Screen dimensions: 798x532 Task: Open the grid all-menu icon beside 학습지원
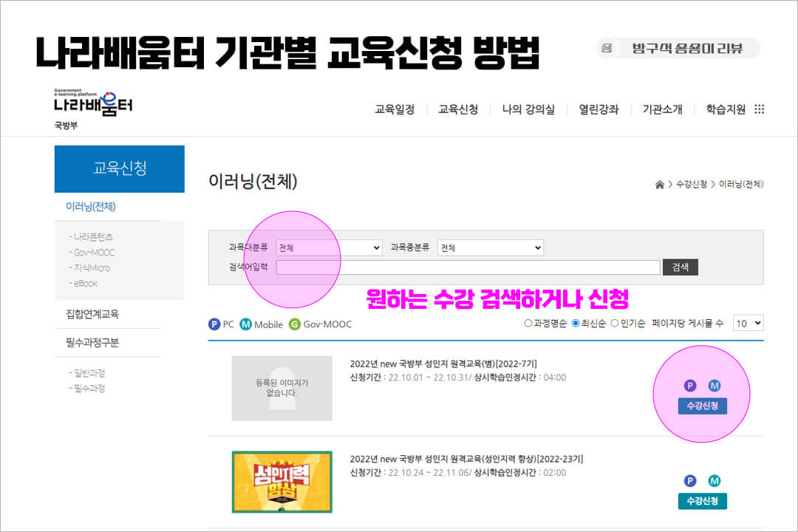(x=760, y=109)
